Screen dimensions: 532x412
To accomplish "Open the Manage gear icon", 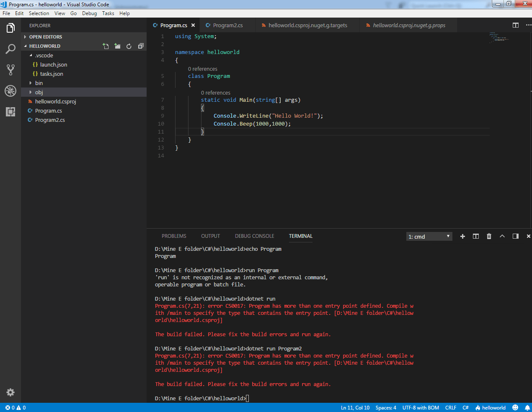I will (10, 392).
